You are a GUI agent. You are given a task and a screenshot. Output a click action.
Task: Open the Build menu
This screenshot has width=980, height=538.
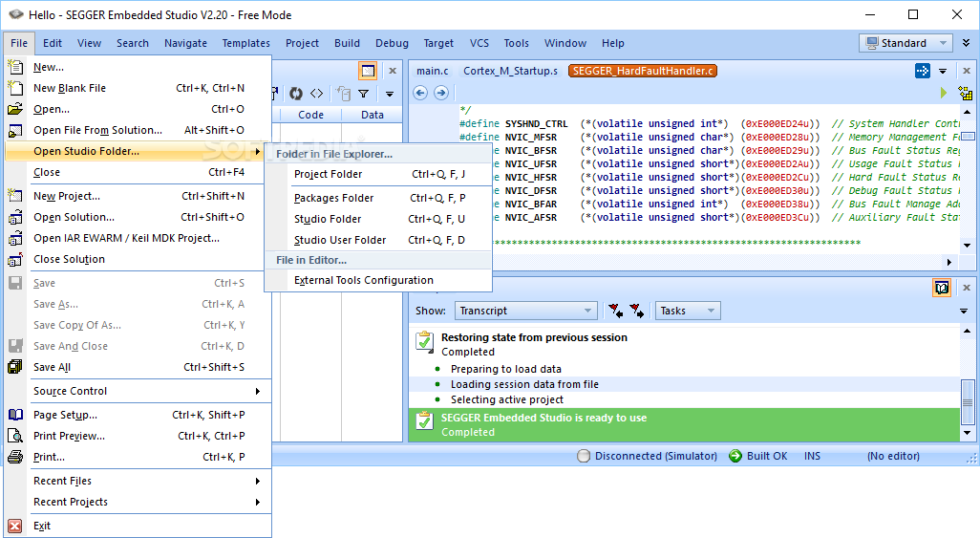coord(347,43)
